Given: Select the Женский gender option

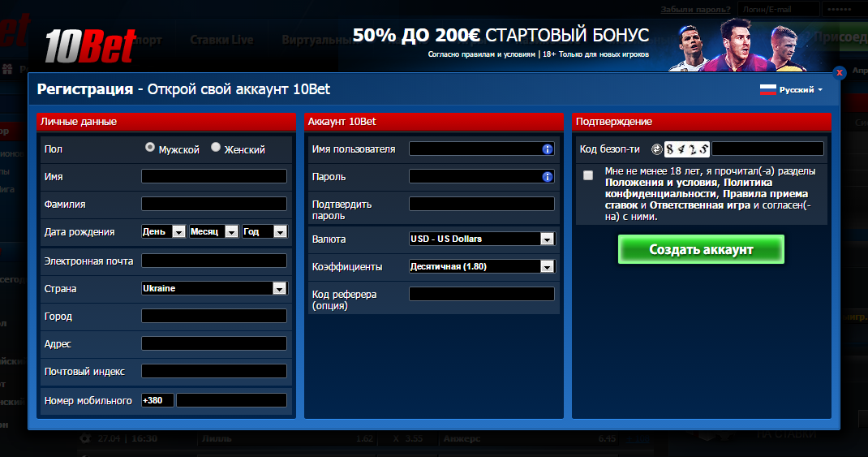Looking at the screenshot, I should point(216,147).
